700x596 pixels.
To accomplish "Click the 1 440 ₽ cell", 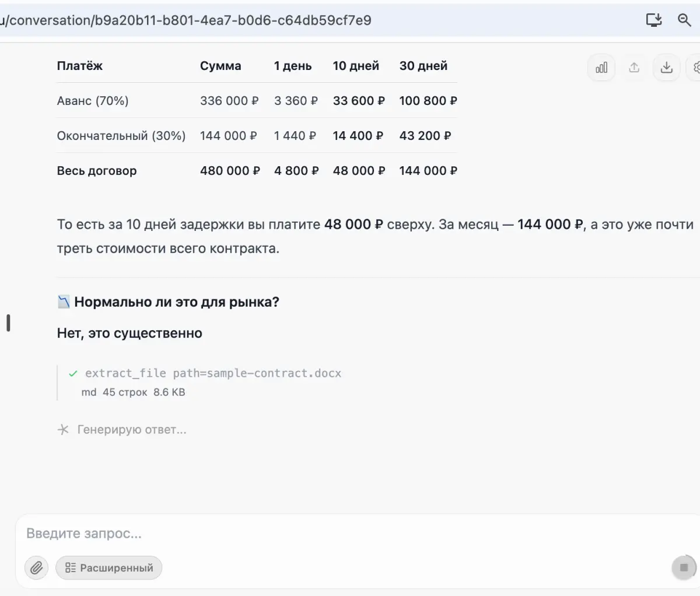I will [295, 136].
